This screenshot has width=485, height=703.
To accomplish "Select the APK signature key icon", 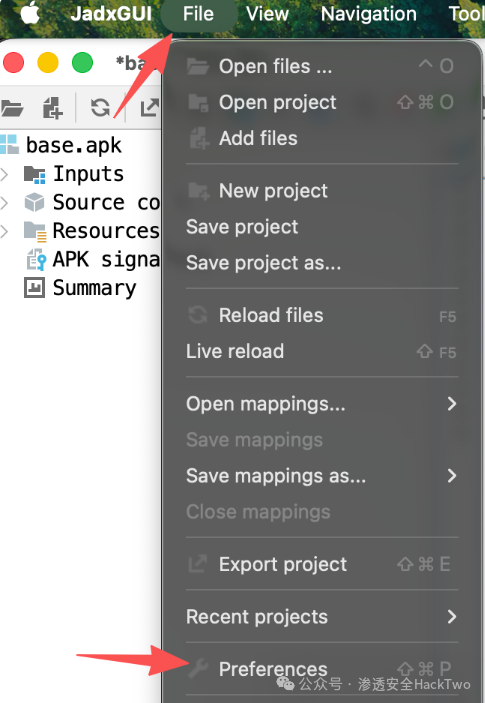I will pos(36,260).
